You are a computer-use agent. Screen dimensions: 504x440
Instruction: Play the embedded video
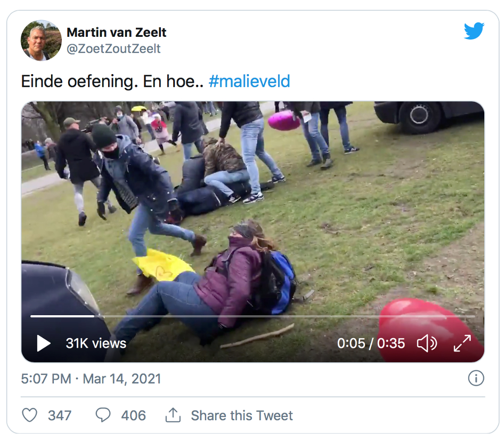44,343
